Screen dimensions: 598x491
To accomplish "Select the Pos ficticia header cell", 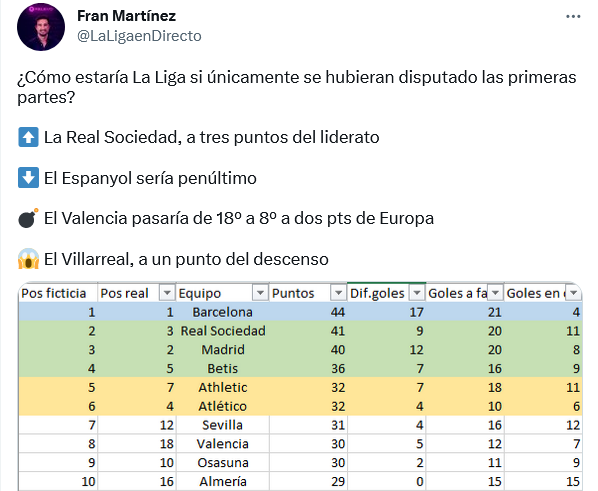I will [58, 293].
